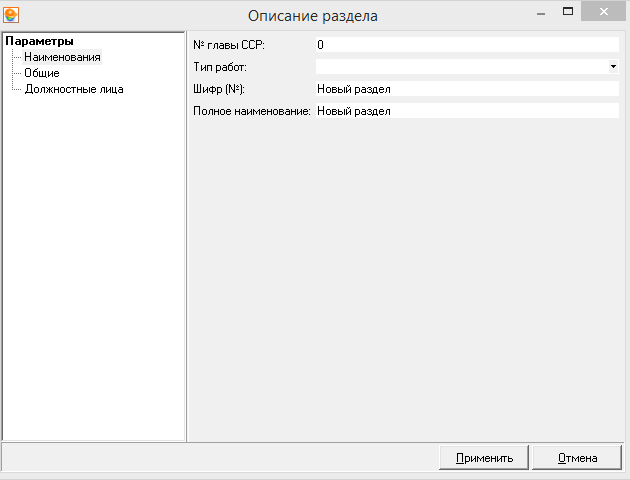Click the № главы ССР label

tap(229, 45)
